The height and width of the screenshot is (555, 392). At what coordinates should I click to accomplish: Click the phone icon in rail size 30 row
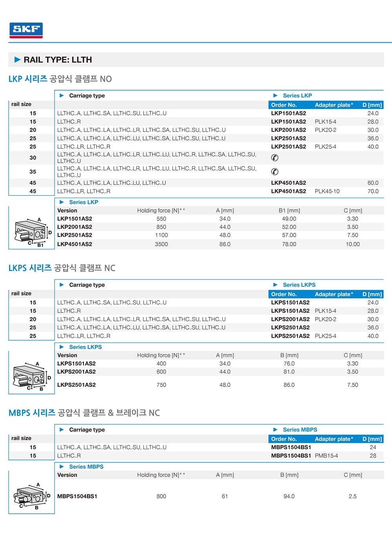(x=275, y=158)
